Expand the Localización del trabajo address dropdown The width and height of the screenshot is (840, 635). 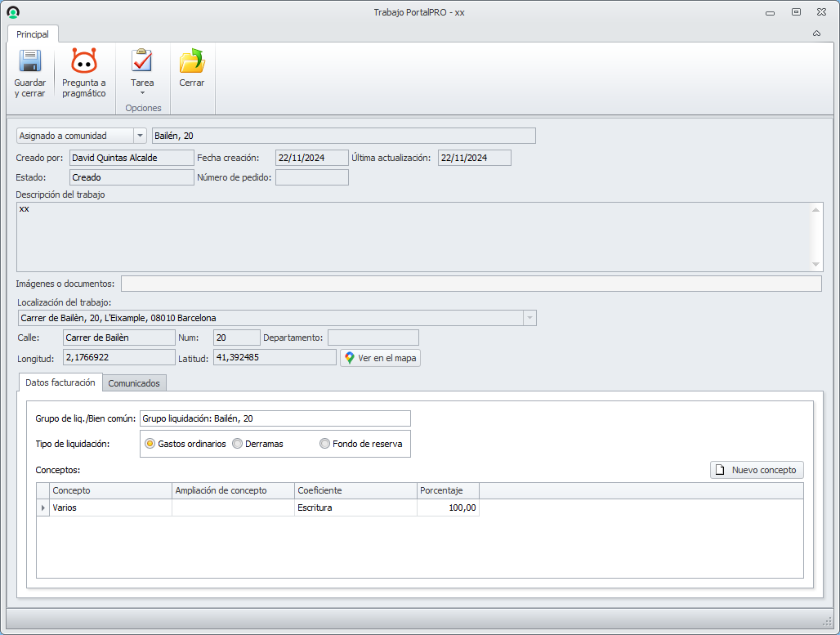click(x=529, y=318)
